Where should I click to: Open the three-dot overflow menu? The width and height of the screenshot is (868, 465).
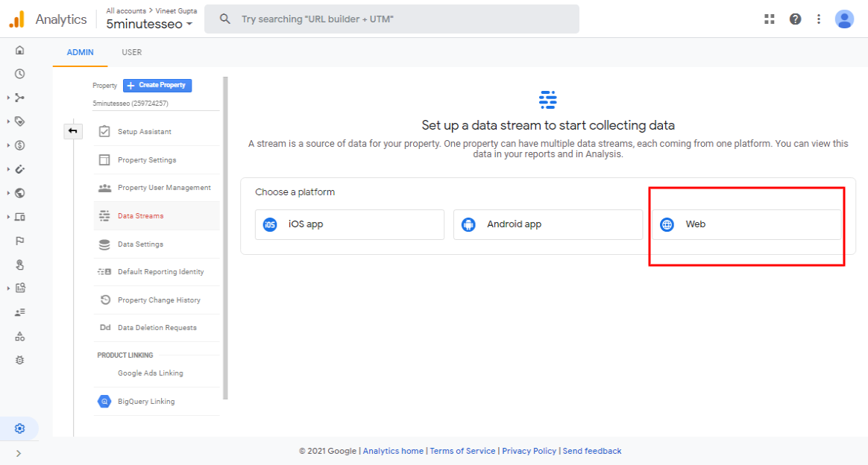click(819, 19)
